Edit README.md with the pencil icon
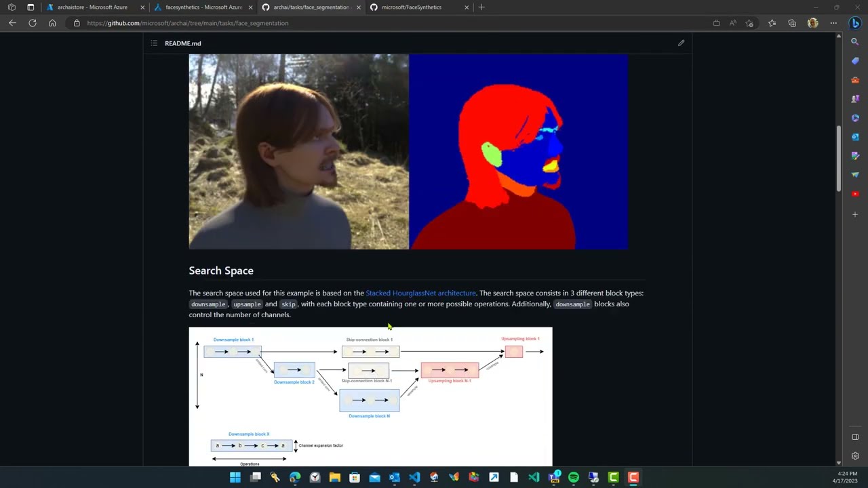The height and width of the screenshot is (488, 868). click(681, 43)
